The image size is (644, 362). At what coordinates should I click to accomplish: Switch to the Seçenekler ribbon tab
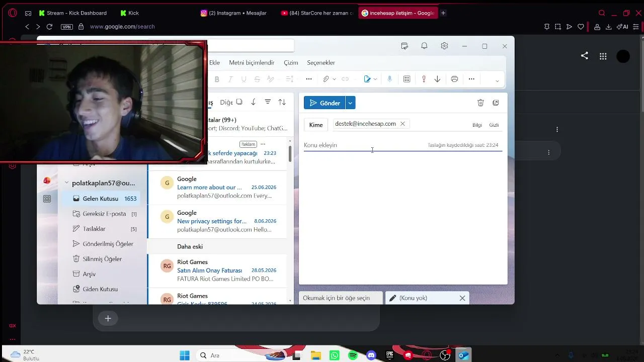(321, 63)
